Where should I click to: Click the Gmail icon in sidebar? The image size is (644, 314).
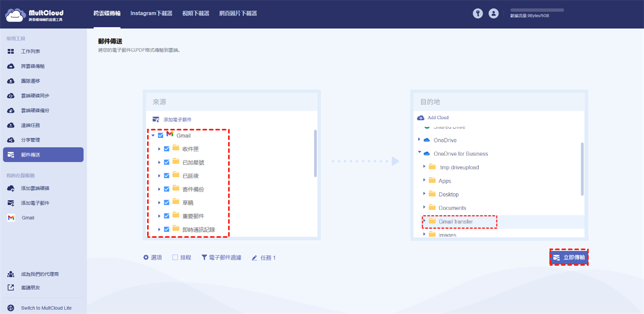(11, 218)
